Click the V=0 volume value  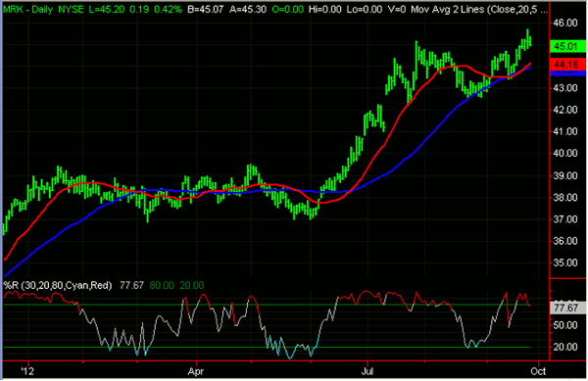(397, 10)
